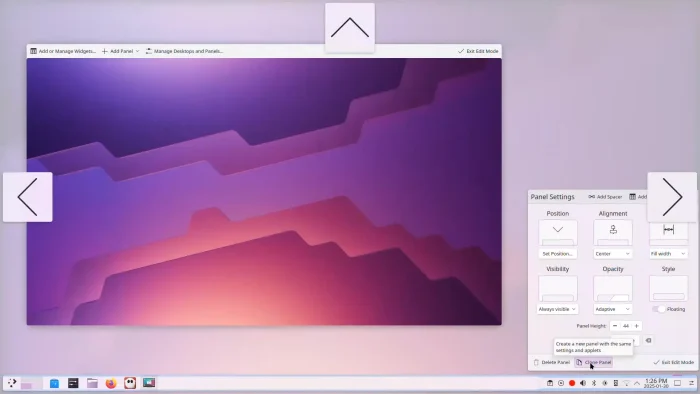The image size is (700, 394).
Task: Click panel configure icon at far right
Action: pyautogui.click(x=692, y=383)
